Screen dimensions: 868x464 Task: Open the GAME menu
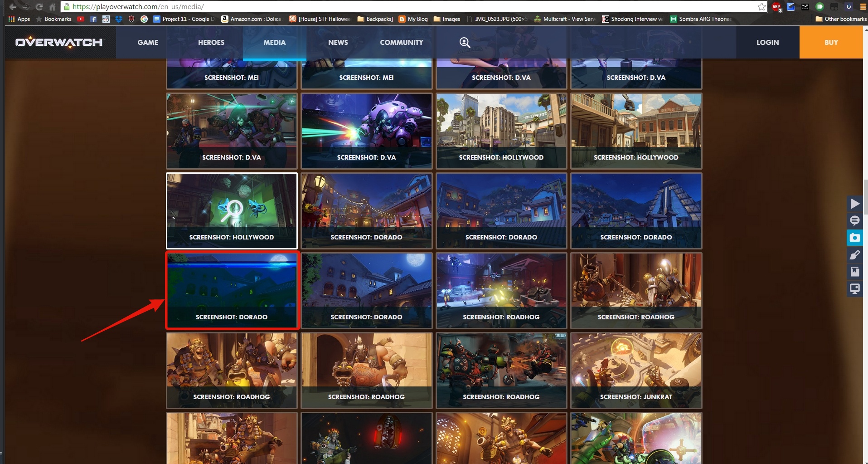pyautogui.click(x=148, y=42)
